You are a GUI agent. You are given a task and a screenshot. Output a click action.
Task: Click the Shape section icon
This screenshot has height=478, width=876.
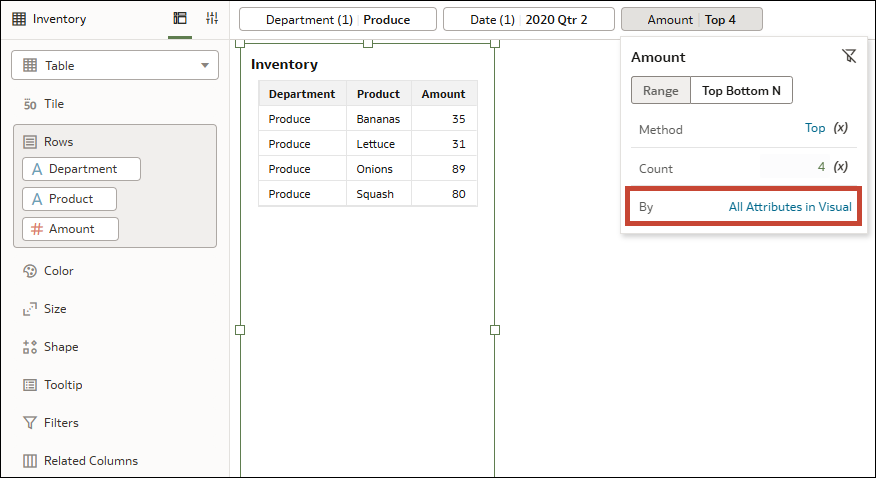30,347
